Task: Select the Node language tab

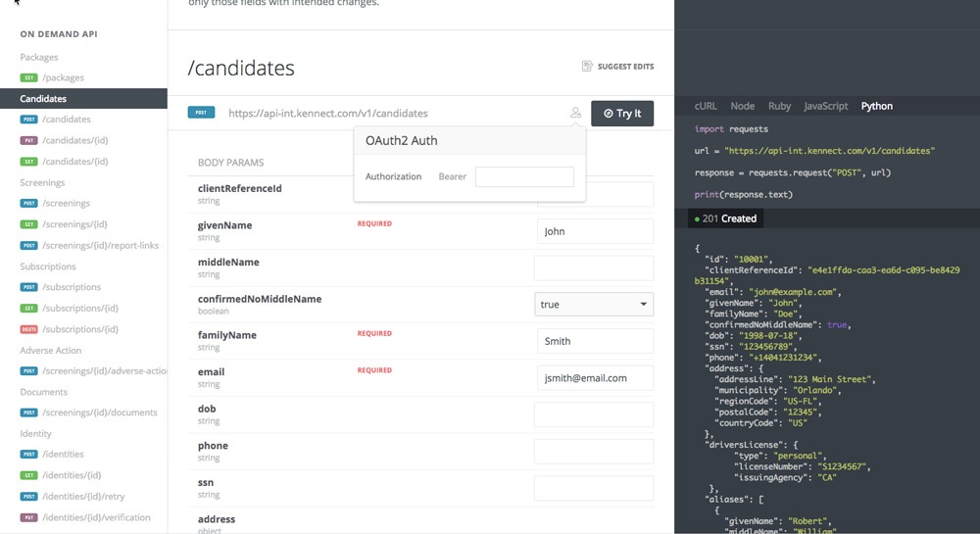Action: (x=743, y=106)
